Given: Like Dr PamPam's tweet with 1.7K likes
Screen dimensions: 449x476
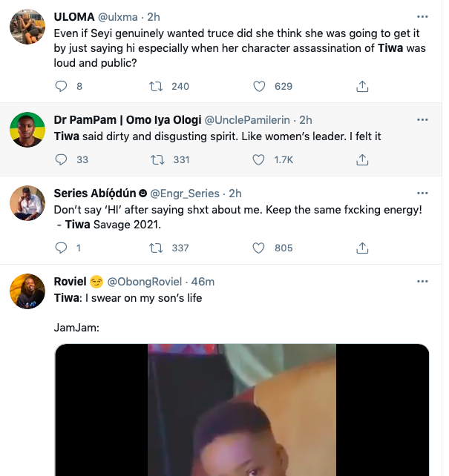Looking at the screenshot, I should click(x=259, y=159).
